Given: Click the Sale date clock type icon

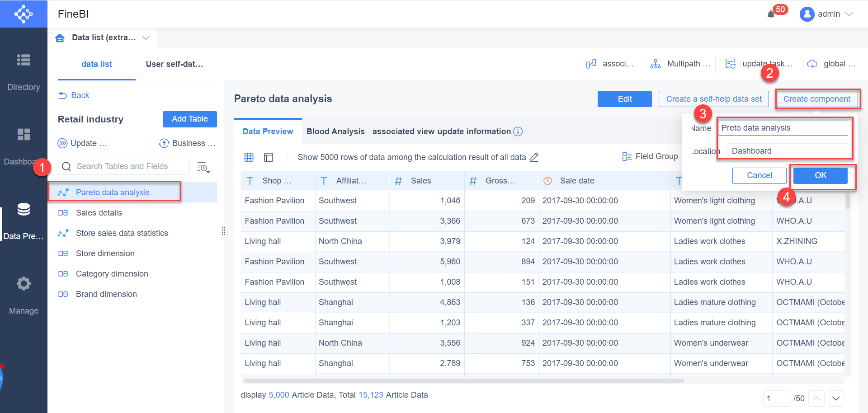Looking at the screenshot, I should 547,181.
